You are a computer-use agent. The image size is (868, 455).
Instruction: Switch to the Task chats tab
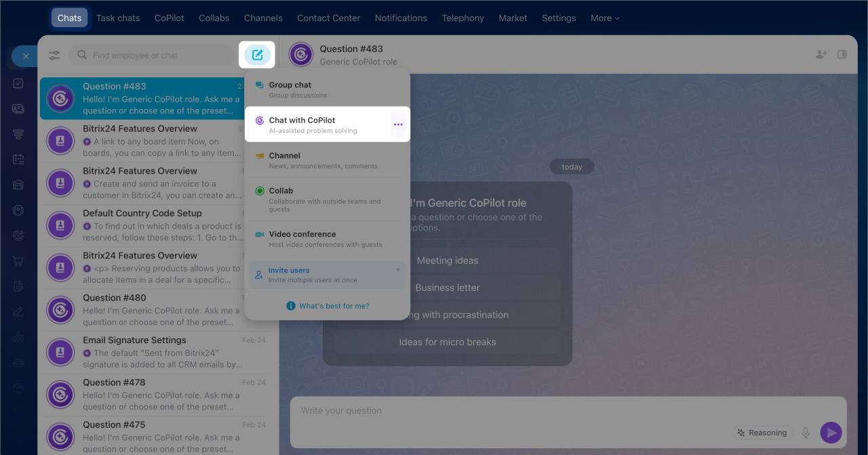tap(118, 18)
